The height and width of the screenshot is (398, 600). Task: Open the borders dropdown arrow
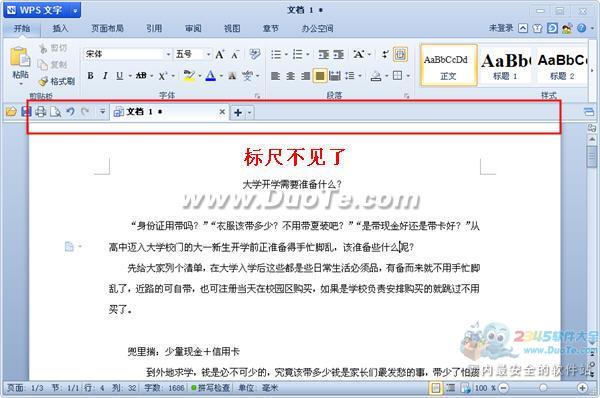click(408, 76)
